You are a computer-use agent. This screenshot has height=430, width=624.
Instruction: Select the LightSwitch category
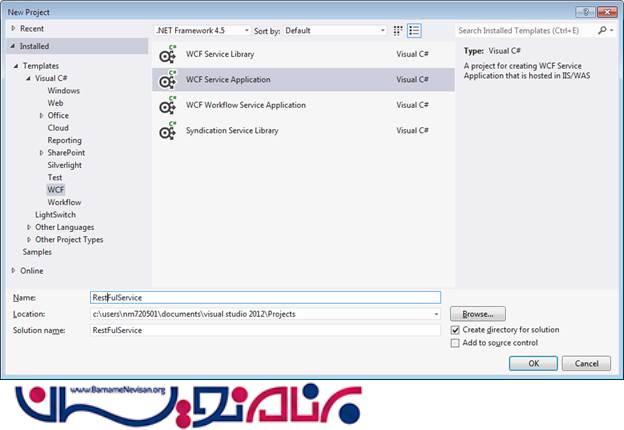(55, 215)
